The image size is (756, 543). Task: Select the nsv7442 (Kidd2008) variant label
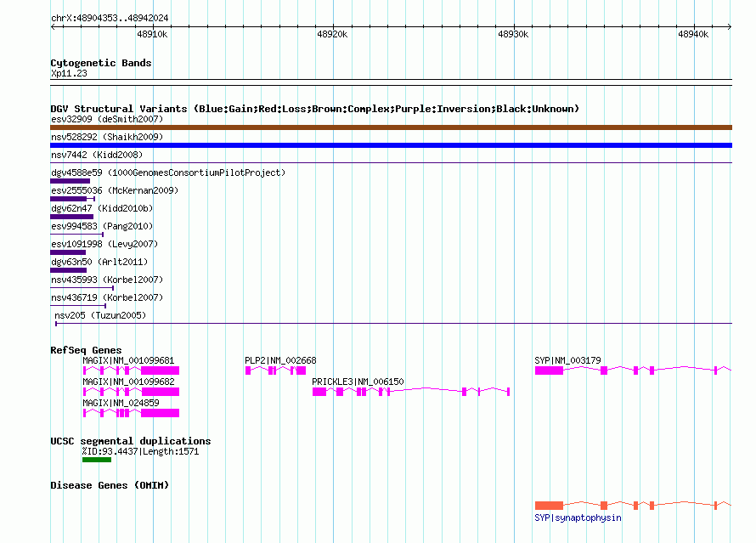pos(97,155)
